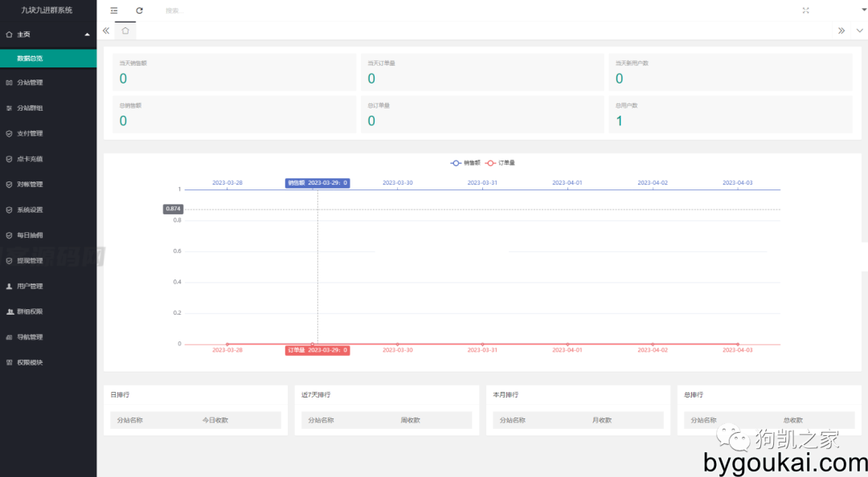
Task: Open the tab options dropdown chevron
Action: (x=859, y=31)
